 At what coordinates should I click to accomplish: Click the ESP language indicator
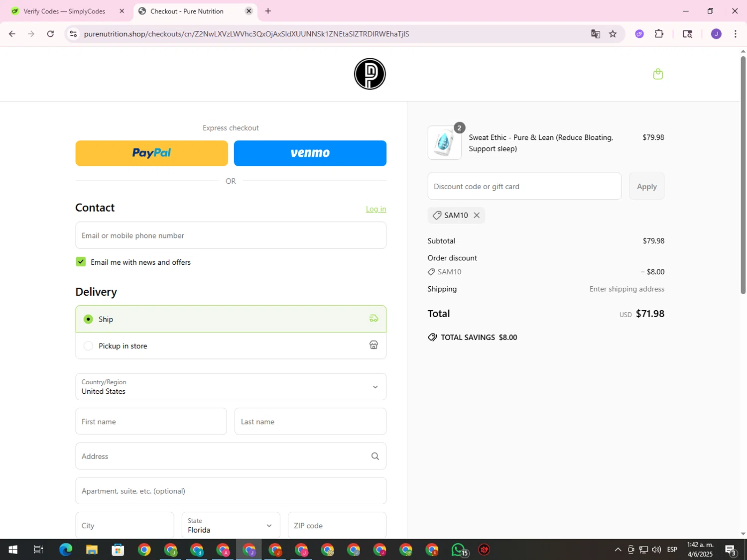pos(672,550)
